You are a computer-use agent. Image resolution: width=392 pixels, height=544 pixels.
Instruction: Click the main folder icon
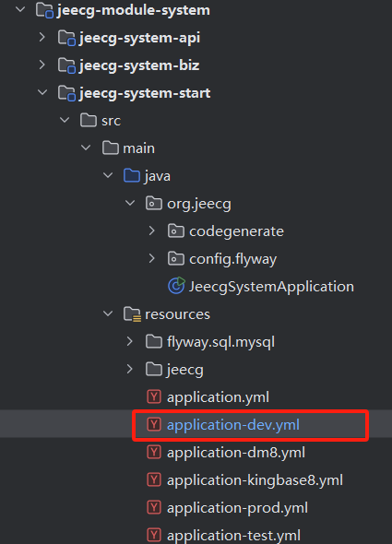click(x=111, y=148)
